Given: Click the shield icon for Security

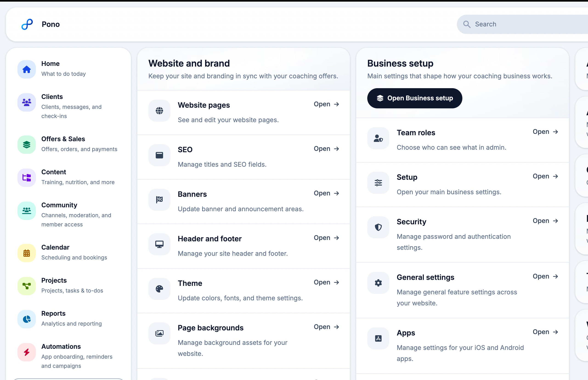Looking at the screenshot, I should point(378,227).
